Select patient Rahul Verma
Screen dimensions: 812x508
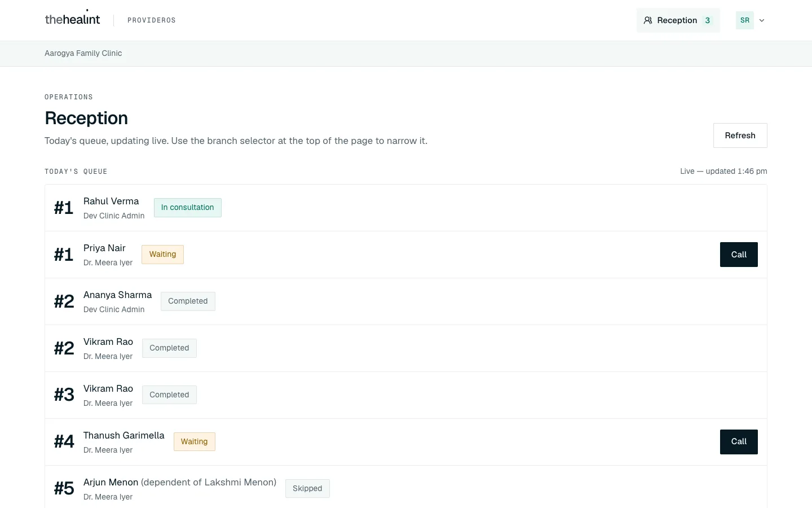click(x=111, y=201)
